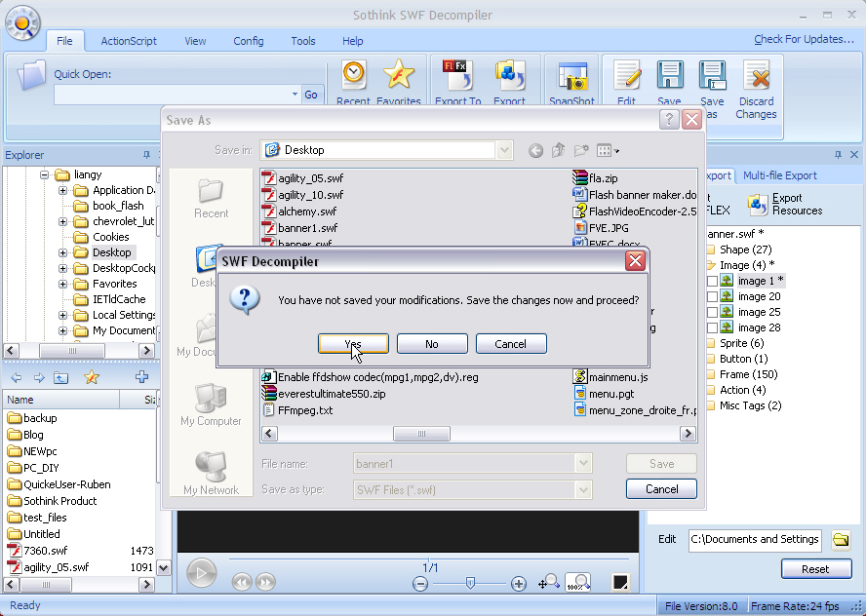This screenshot has width=866, height=616.
Task: Tick the checkbox for image 28
Action: (x=713, y=327)
